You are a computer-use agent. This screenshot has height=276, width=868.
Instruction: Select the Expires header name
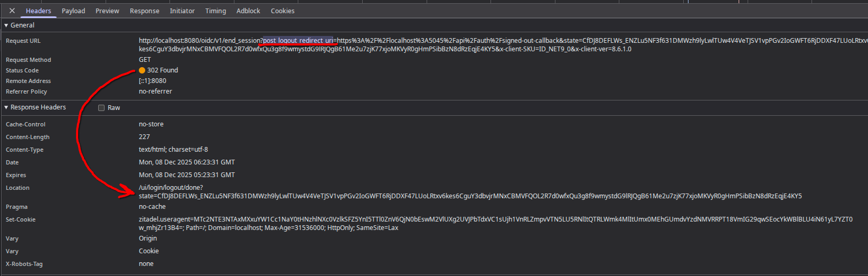[x=16, y=175]
